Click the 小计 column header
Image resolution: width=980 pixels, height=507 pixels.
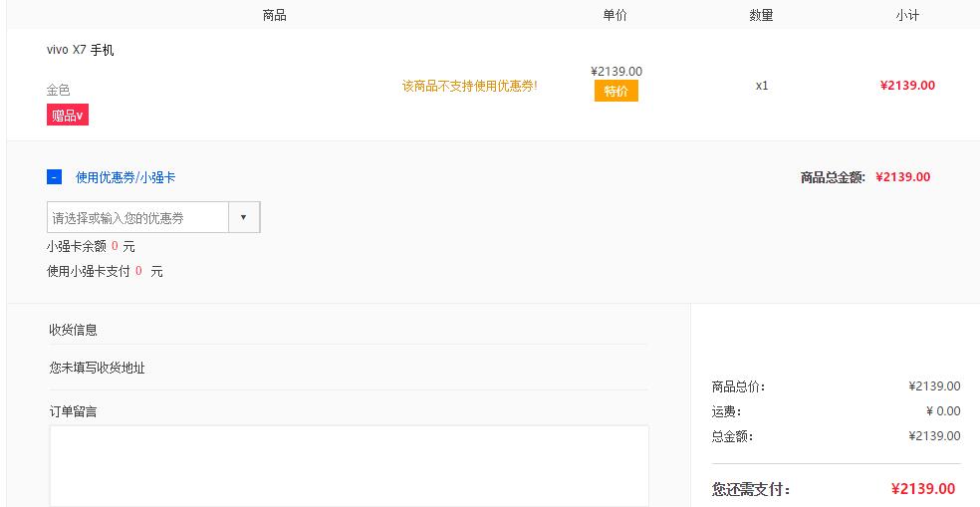[907, 16]
